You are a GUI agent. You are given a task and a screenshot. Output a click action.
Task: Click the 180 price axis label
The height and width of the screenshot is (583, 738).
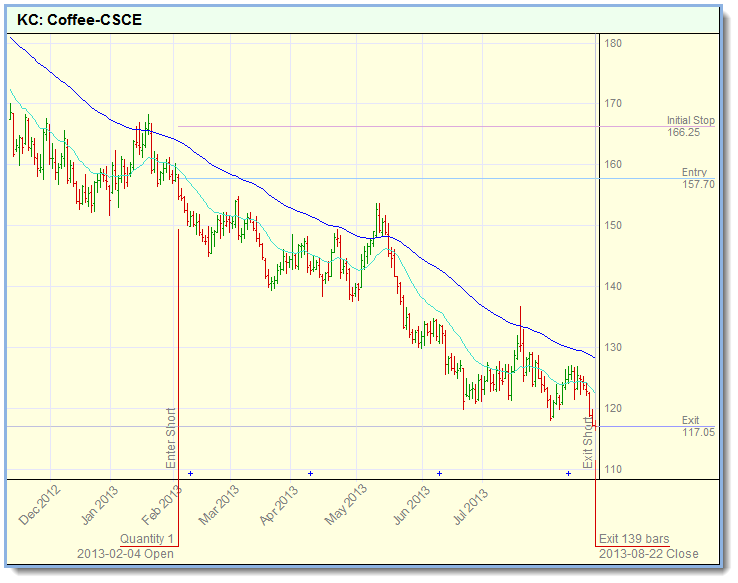point(614,43)
